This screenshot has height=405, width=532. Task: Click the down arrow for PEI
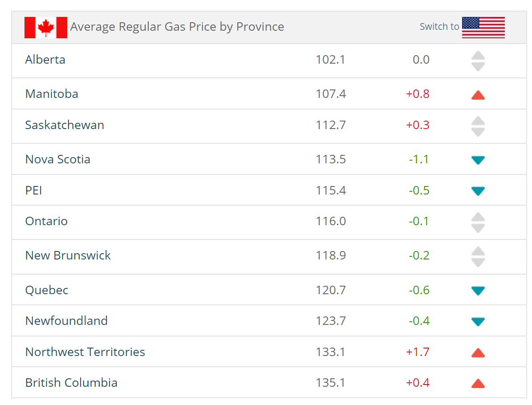(478, 190)
